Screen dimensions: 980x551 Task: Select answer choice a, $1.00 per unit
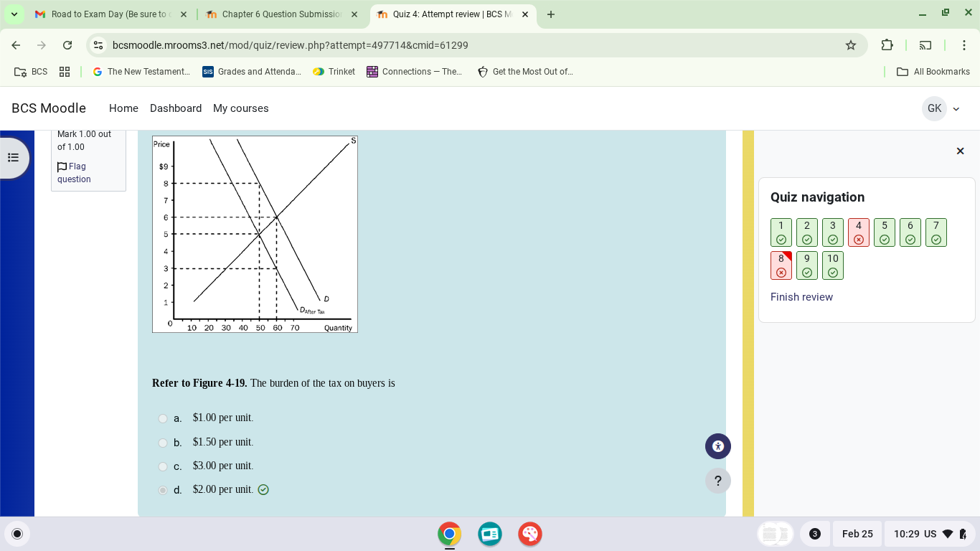tap(163, 418)
